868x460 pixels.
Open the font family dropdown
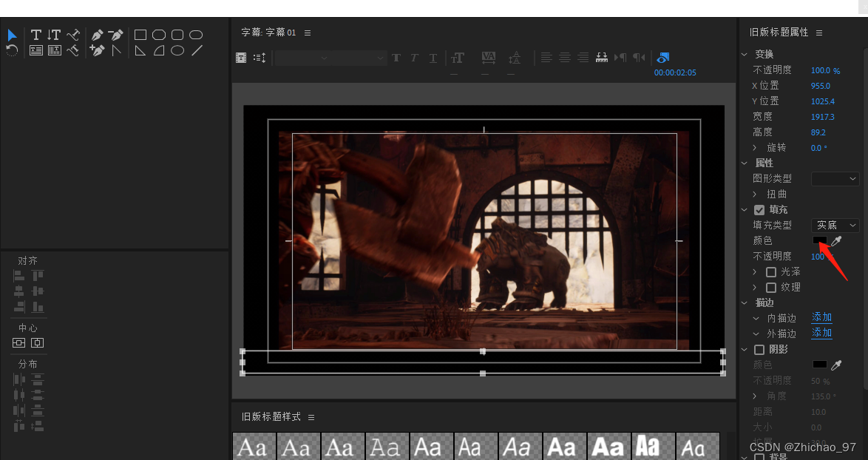tap(303, 58)
